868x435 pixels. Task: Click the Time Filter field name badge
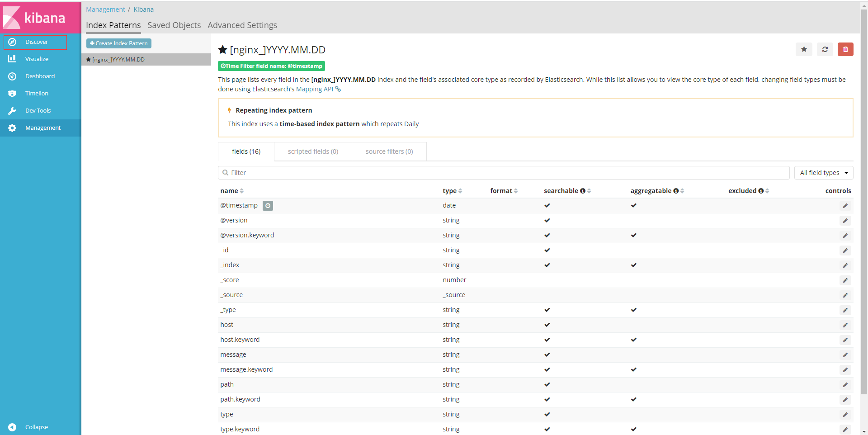tap(271, 66)
